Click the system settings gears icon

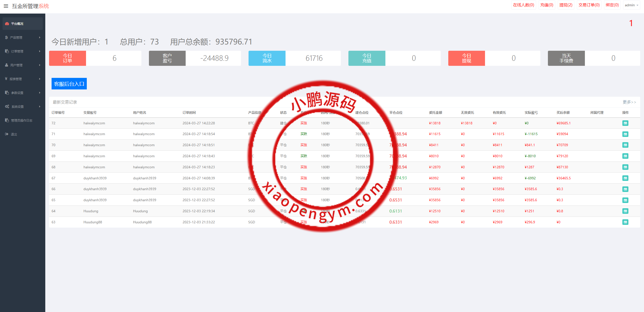coord(7,107)
